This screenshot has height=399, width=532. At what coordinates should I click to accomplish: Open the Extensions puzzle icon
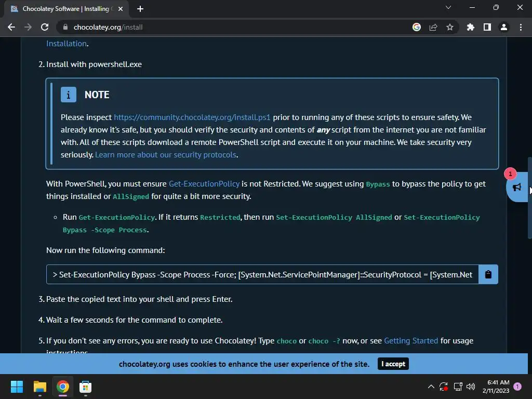pyautogui.click(x=471, y=27)
